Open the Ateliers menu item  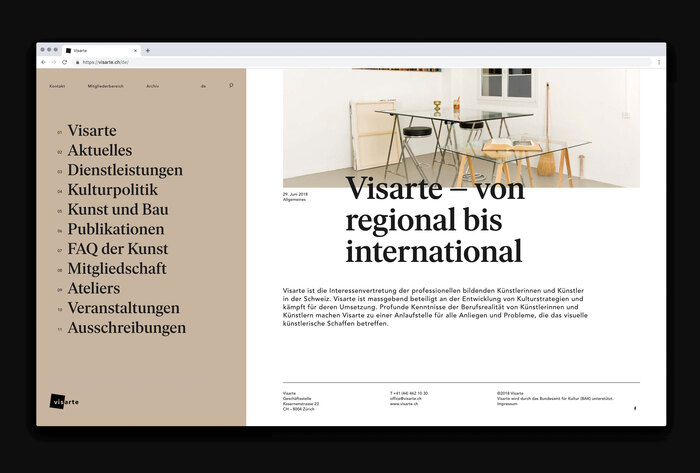(x=94, y=288)
